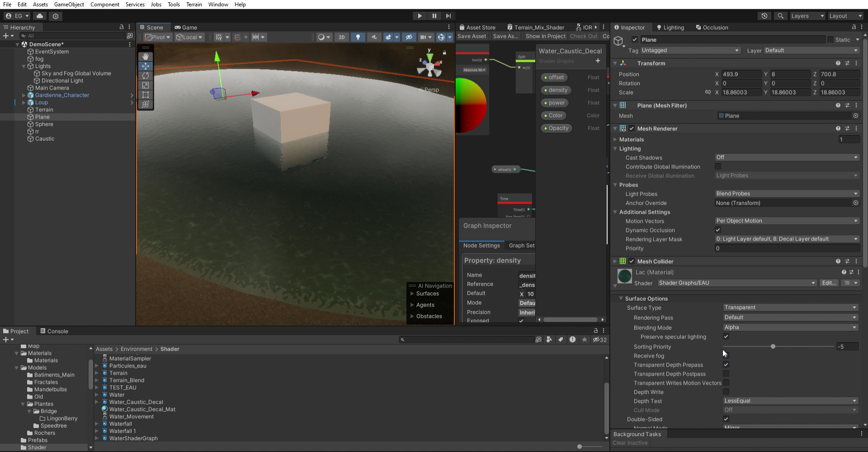Switch to the Lighting tab
This screenshot has height=452, width=868.
(x=670, y=28)
